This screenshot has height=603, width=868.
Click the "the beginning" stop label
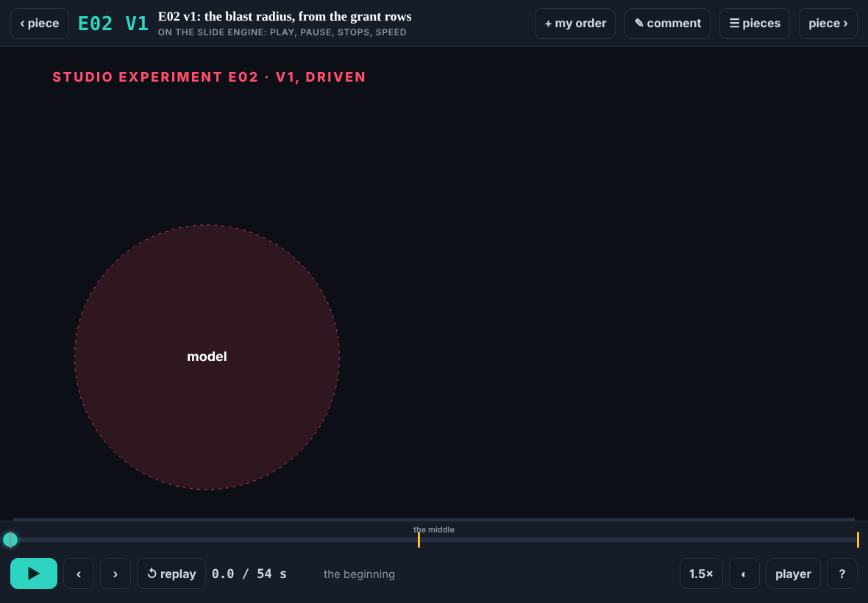359,574
